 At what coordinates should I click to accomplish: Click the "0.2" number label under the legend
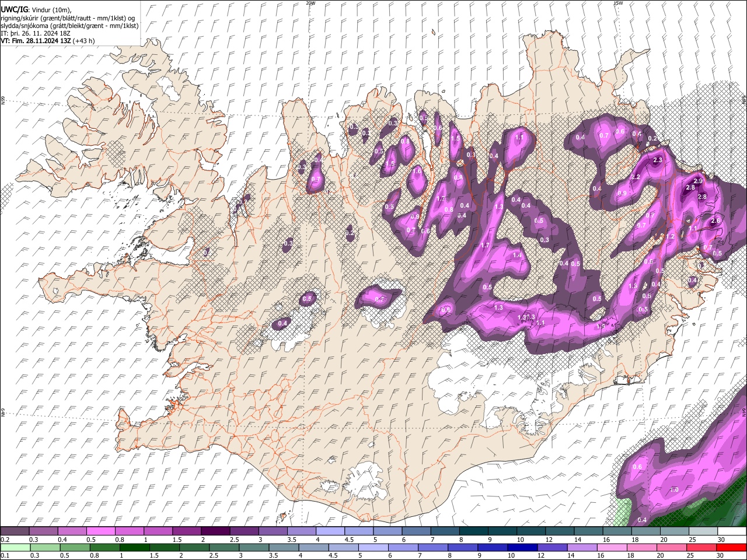[5, 540]
